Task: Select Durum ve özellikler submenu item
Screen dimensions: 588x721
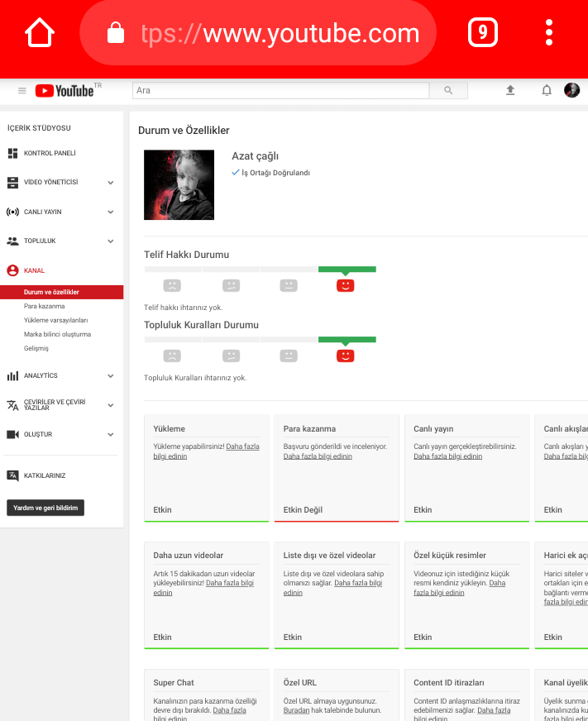Action: click(x=62, y=292)
